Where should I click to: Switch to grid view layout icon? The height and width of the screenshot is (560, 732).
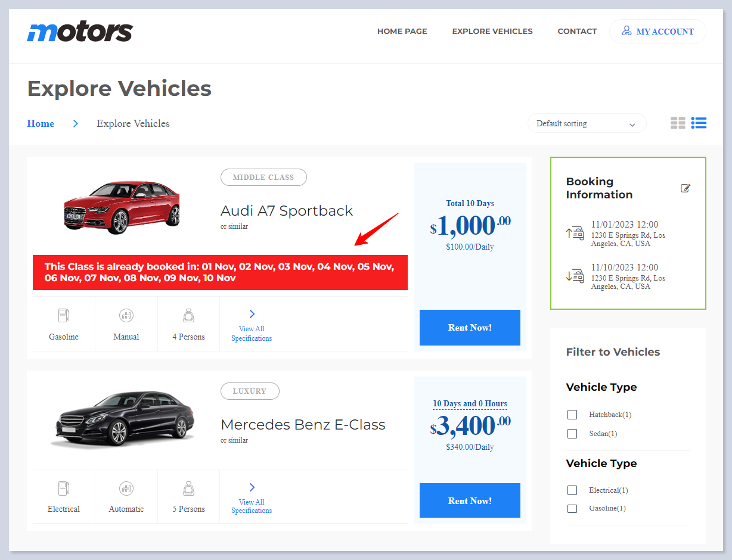point(678,123)
